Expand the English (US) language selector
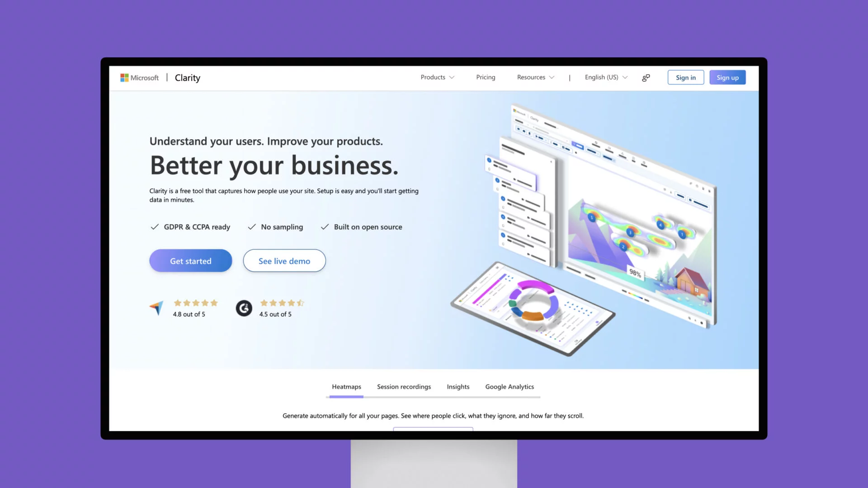The height and width of the screenshot is (488, 868). point(606,77)
